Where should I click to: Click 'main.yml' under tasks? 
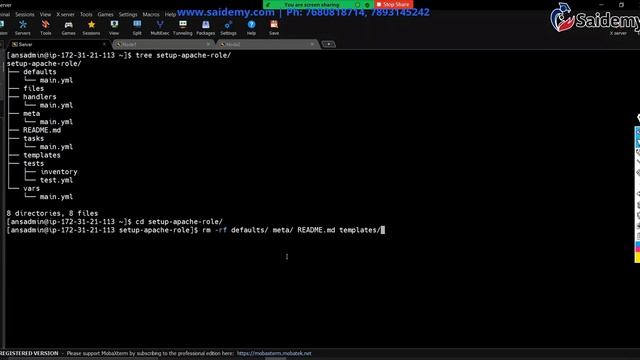coord(56,147)
